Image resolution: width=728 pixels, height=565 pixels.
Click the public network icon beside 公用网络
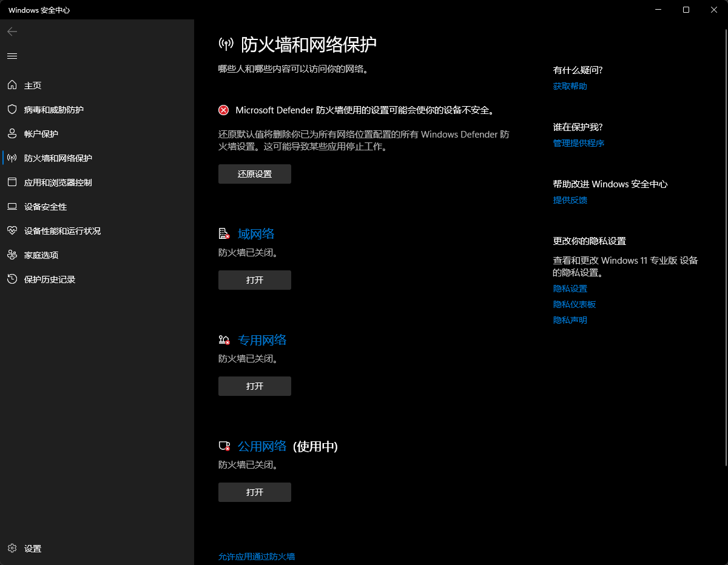point(224,446)
